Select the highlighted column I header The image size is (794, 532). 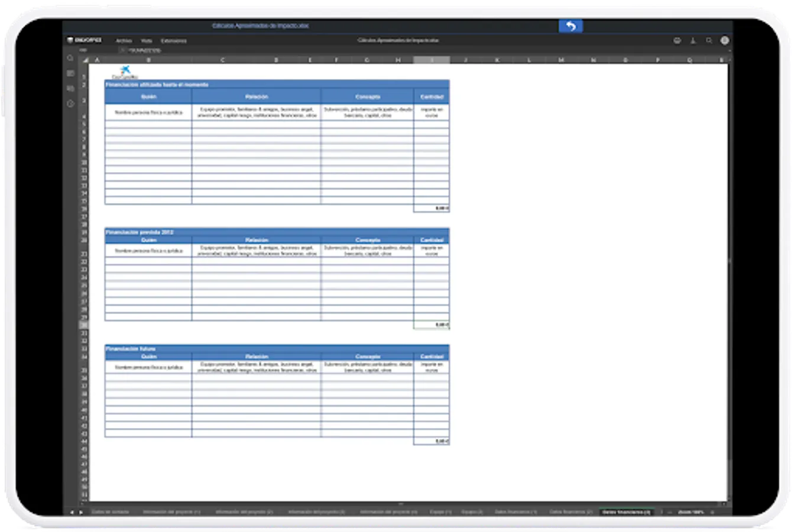point(432,60)
